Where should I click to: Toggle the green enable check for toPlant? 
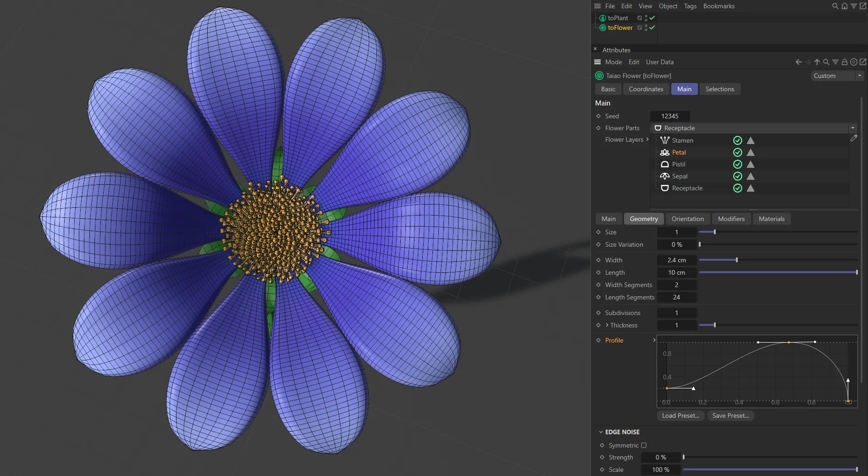[x=652, y=18]
